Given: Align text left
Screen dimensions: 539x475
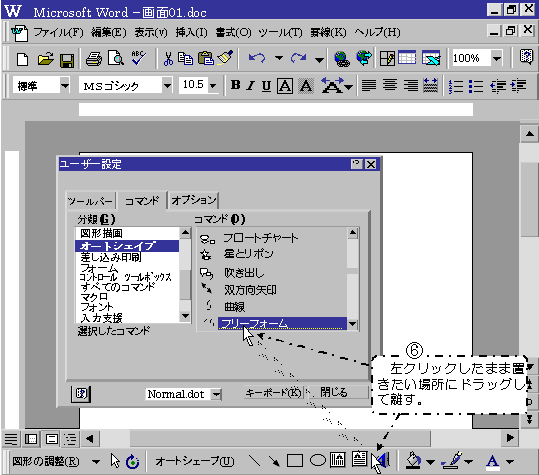Looking at the screenshot, I should coord(369,85).
